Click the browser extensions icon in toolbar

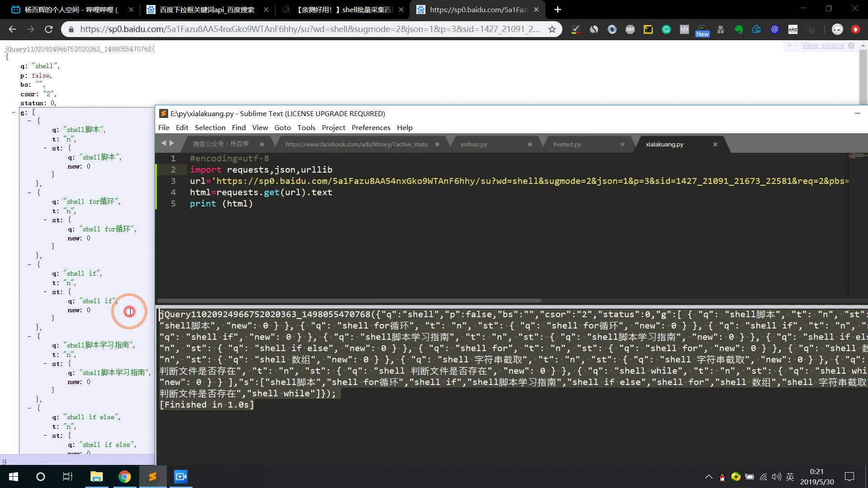[x=684, y=29]
